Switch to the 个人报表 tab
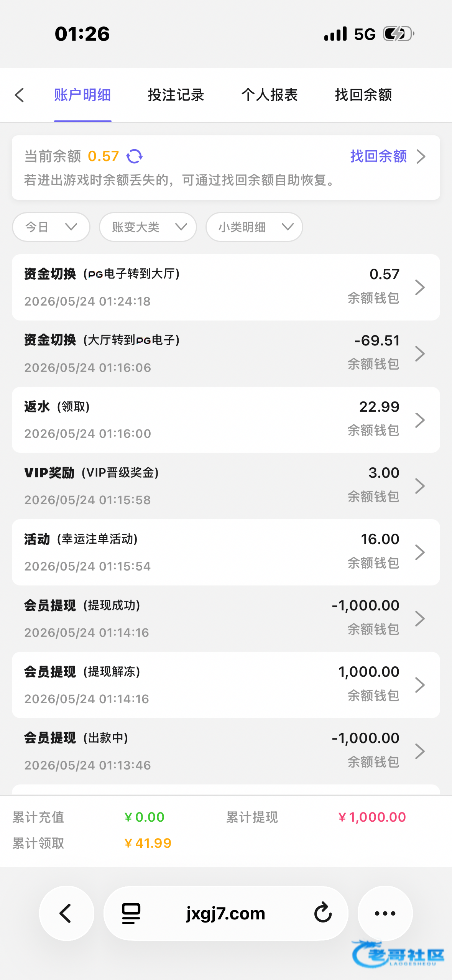Image resolution: width=452 pixels, height=980 pixels. click(270, 95)
